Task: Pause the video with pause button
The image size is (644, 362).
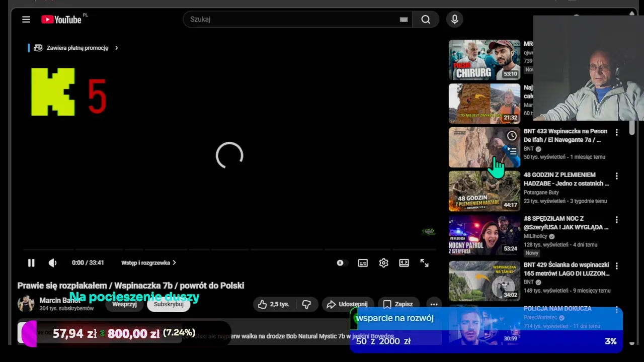Action: click(31, 262)
